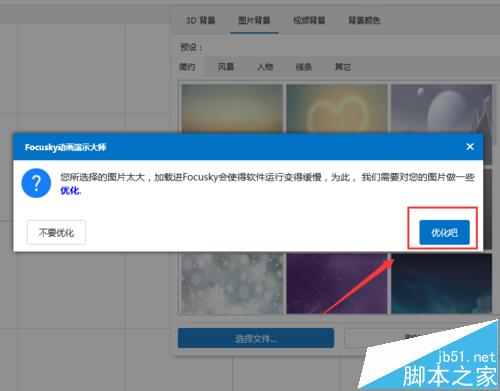Switch to the 3D 背景 tab
This screenshot has width=500, height=391.
pyautogui.click(x=201, y=20)
